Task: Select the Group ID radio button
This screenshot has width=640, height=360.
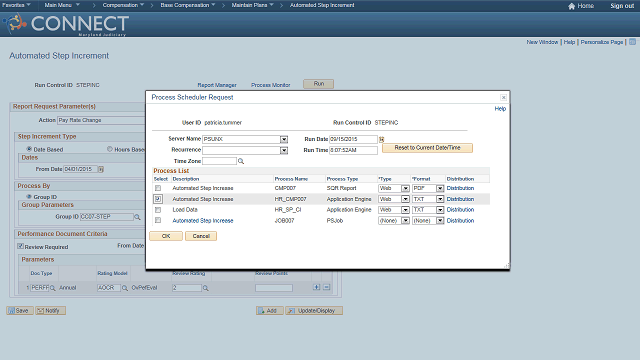Action: [29, 196]
